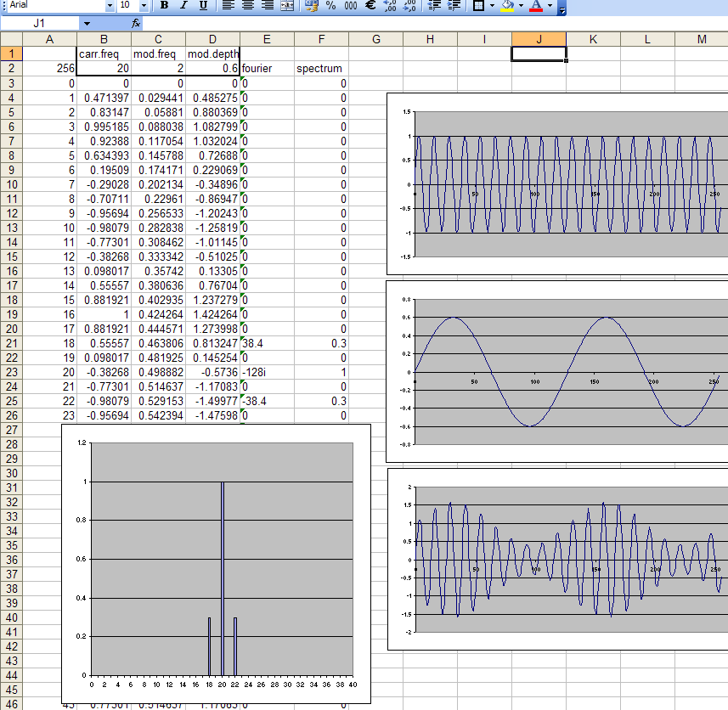Apply currency number format

pos(311,6)
